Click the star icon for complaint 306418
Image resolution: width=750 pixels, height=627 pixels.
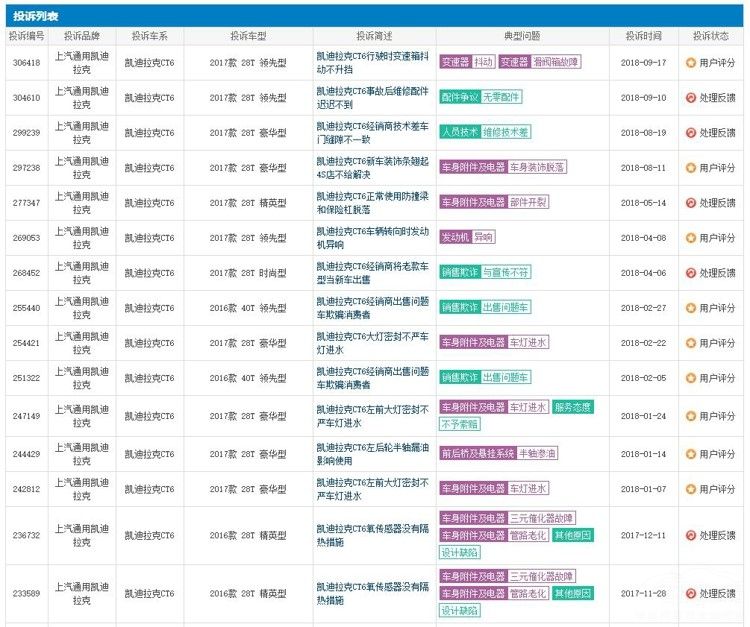pyautogui.click(x=690, y=62)
